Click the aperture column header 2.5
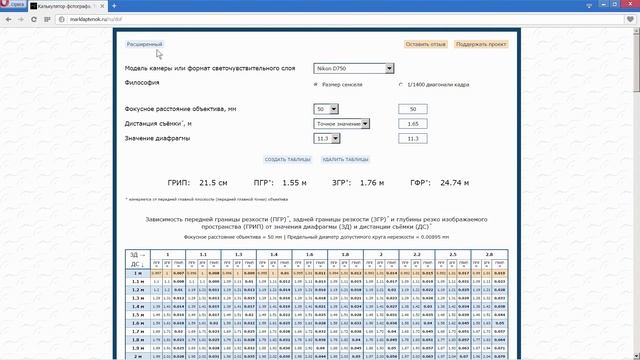Screen dimensions: 640x360 pyautogui.click(x=453, y=254)
